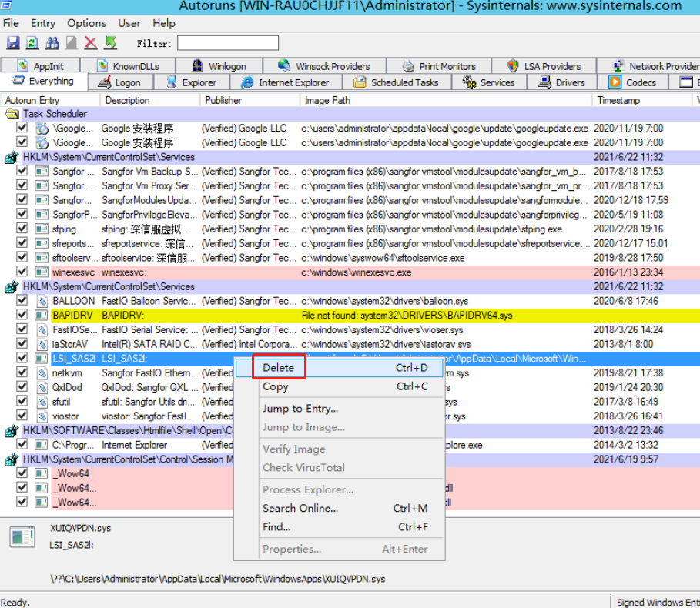This screenshot has height=608, width=700.
Task: Open the Options menu
Action: (x=86, y=23)
